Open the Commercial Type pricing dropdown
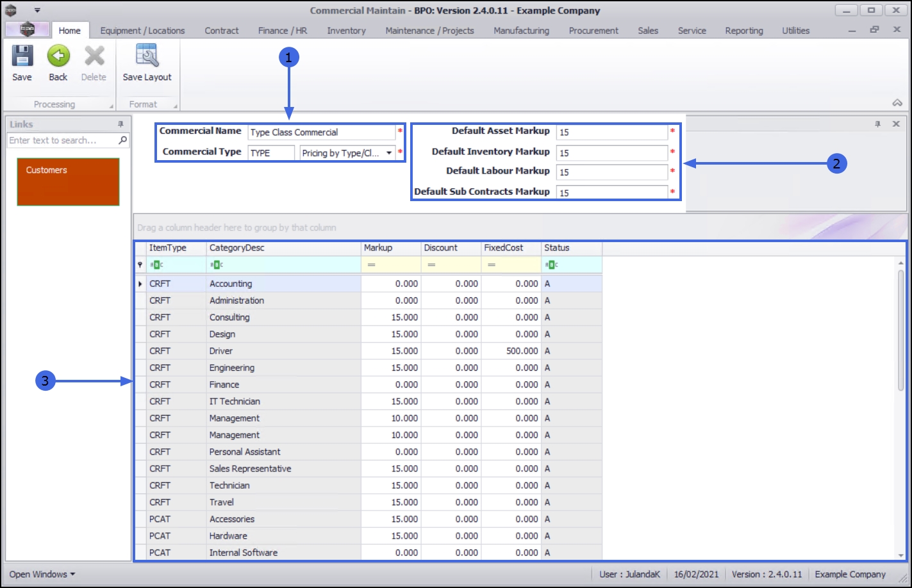The height and width of the screenshot is (588, 912). [389, 153]
